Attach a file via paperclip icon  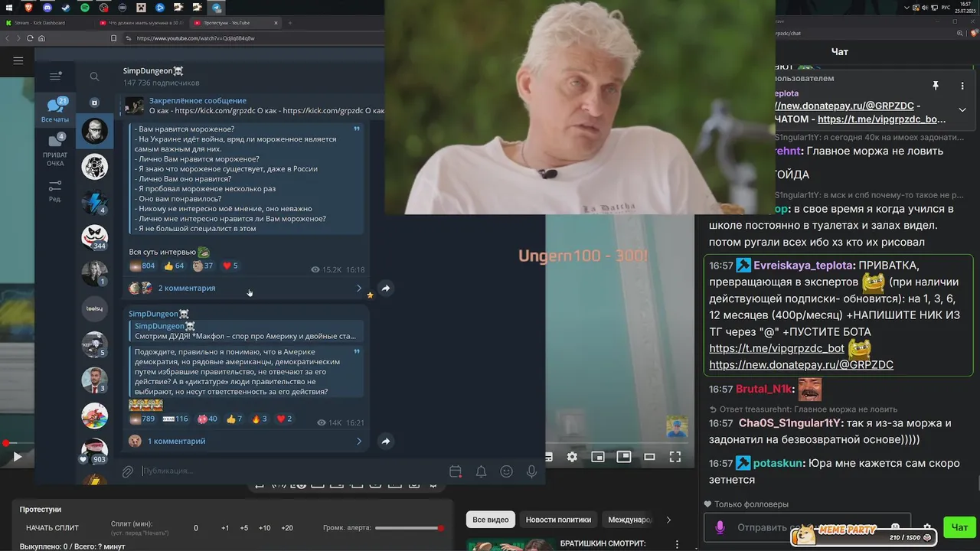click(x=129, y=471)
